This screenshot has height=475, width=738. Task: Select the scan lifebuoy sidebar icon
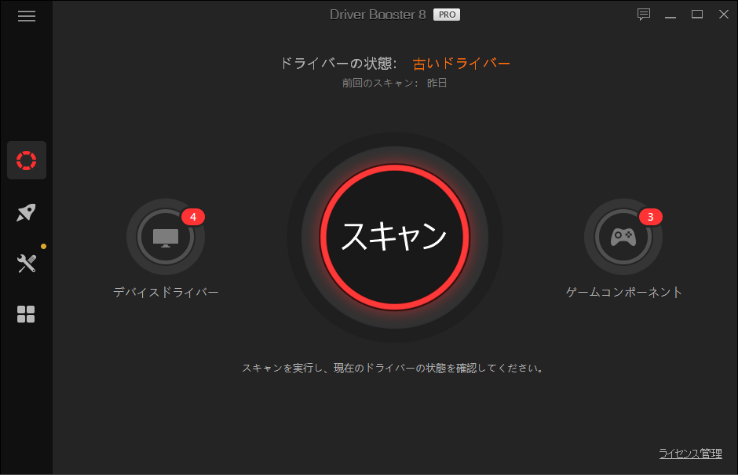coord(26,160)
